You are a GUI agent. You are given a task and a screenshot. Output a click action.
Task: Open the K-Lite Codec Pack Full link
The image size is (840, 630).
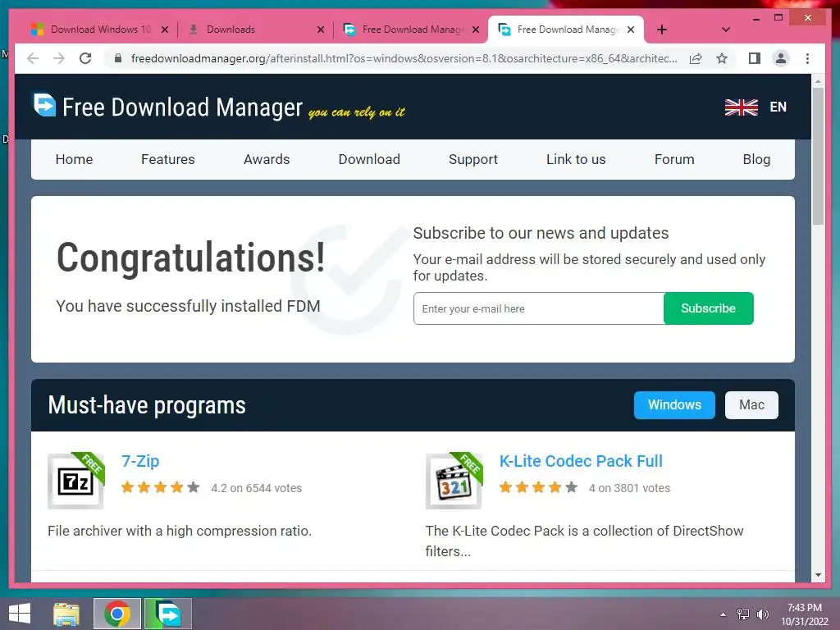[581, 461]
